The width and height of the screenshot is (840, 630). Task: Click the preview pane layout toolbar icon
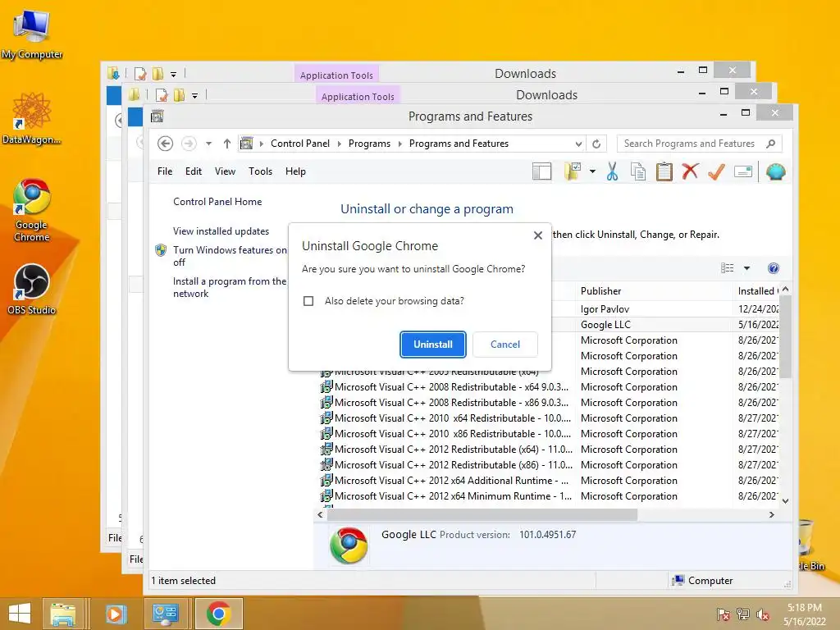pos(541,171)
